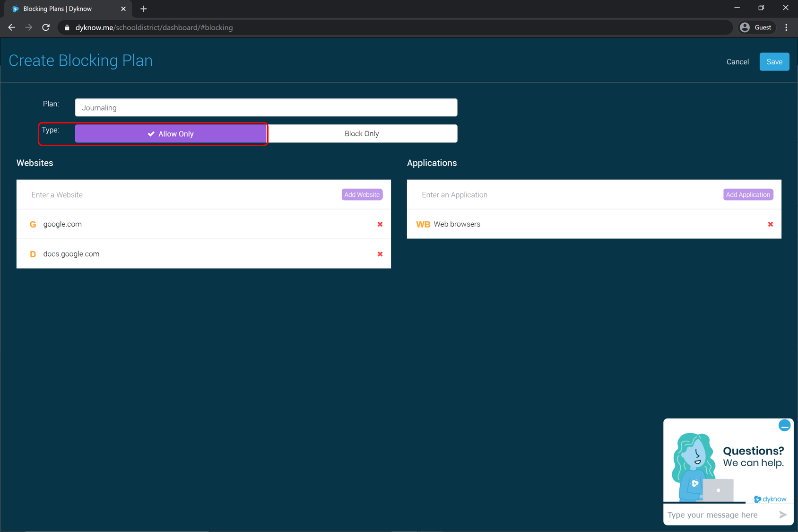This screenshot has width=798, height=532.
Task: Click the dyknow logo in chat widget
Action: tap(770, 499)
